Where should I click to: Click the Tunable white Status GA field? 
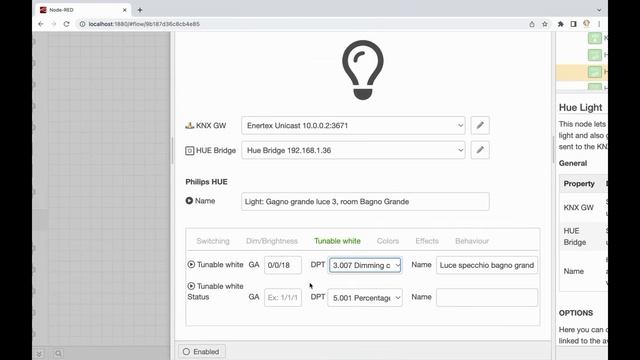[283, 298]
